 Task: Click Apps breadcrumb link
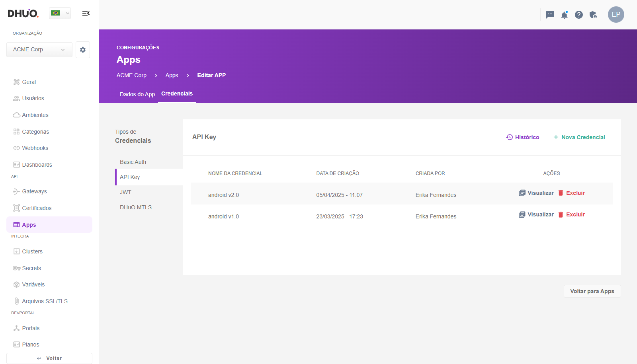172,75
